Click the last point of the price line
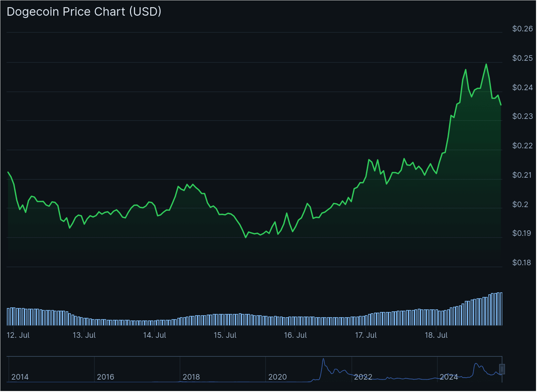Screen dimensions: 537x392 (x=501, y=105)
